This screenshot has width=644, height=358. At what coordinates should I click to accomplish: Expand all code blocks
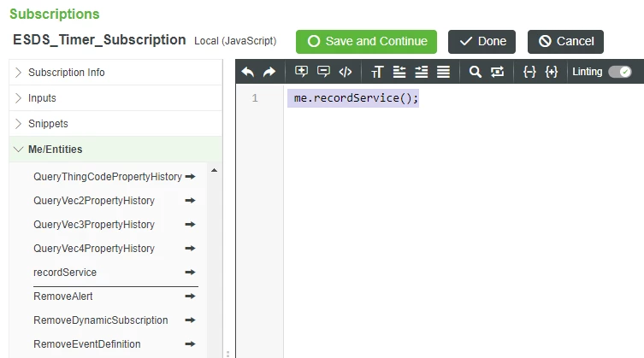tap(551, 72)
